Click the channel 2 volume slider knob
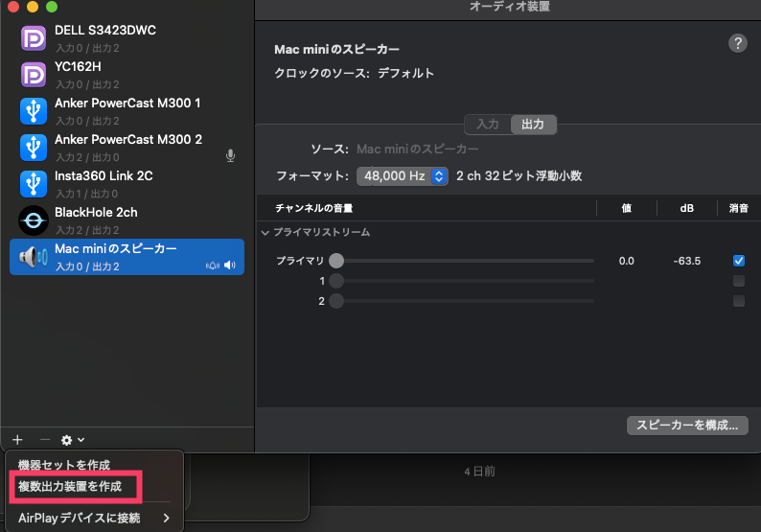This screenshot has height=532, width=761. pos(336,301)
